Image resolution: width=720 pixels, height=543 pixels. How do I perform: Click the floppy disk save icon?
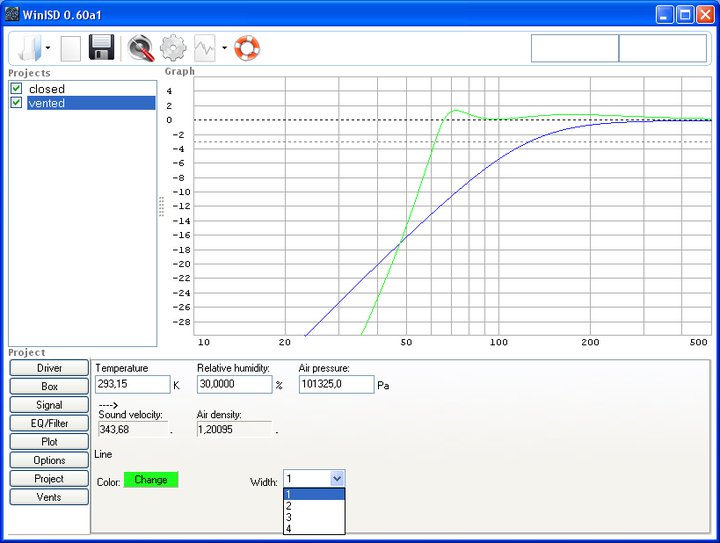tap(102, 48)
